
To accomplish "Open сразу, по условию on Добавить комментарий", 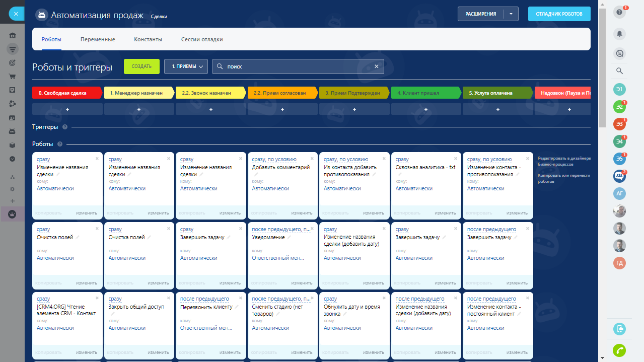I will click(x=274, y=160).
